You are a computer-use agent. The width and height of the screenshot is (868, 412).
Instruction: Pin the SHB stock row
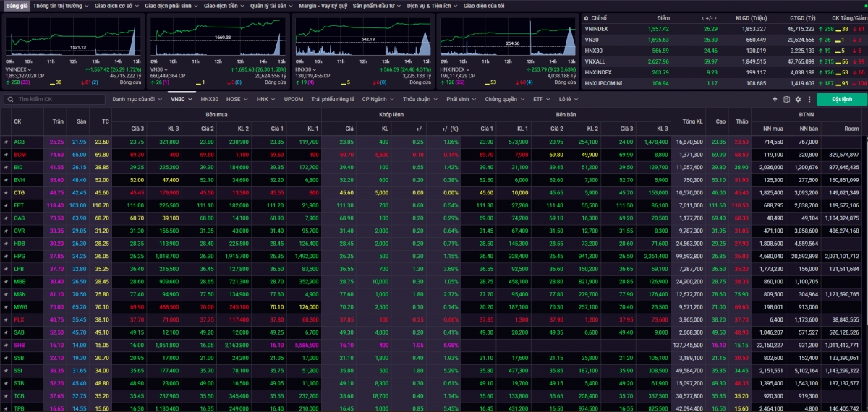point(5,345)
